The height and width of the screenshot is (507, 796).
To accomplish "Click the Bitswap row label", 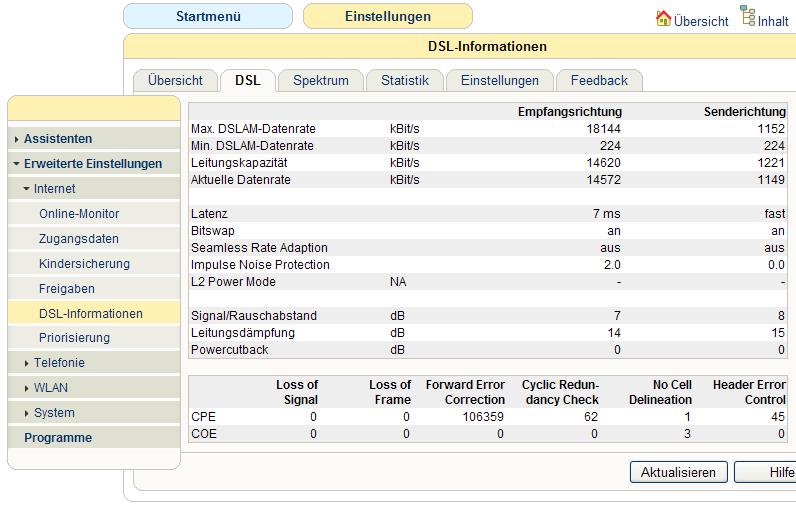I will point(213,231).
